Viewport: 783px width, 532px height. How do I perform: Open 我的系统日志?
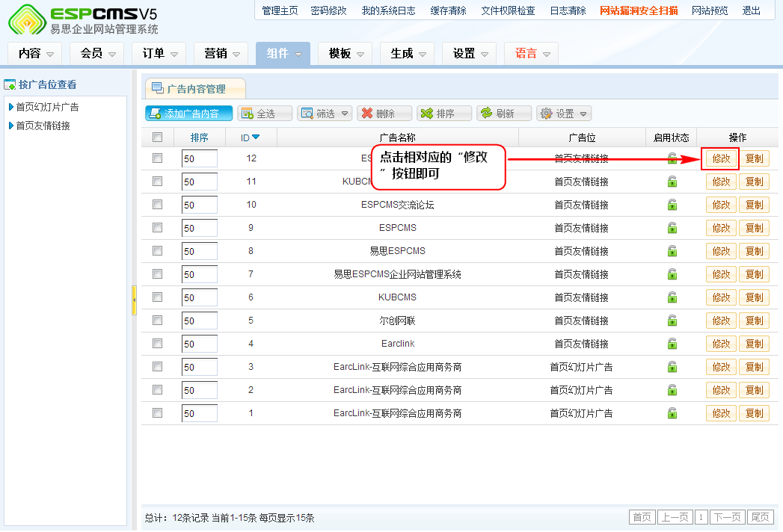388,10
